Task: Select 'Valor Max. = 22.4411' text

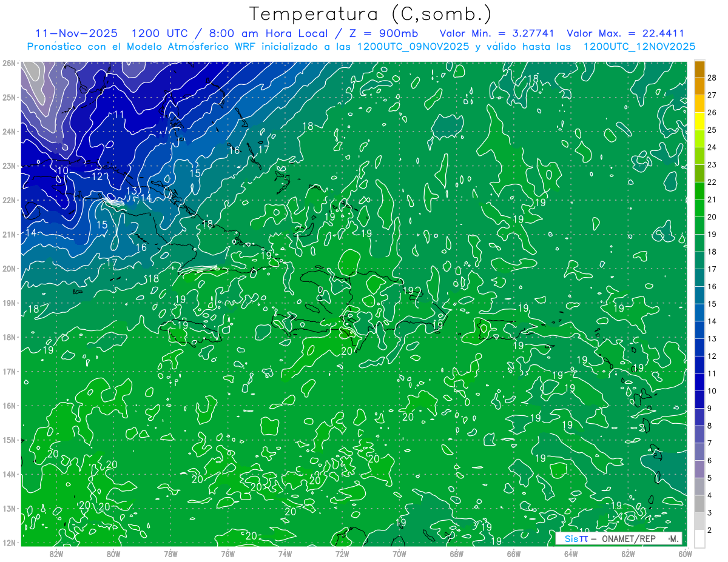Action: pyautogui.click(x=626, y=33)
